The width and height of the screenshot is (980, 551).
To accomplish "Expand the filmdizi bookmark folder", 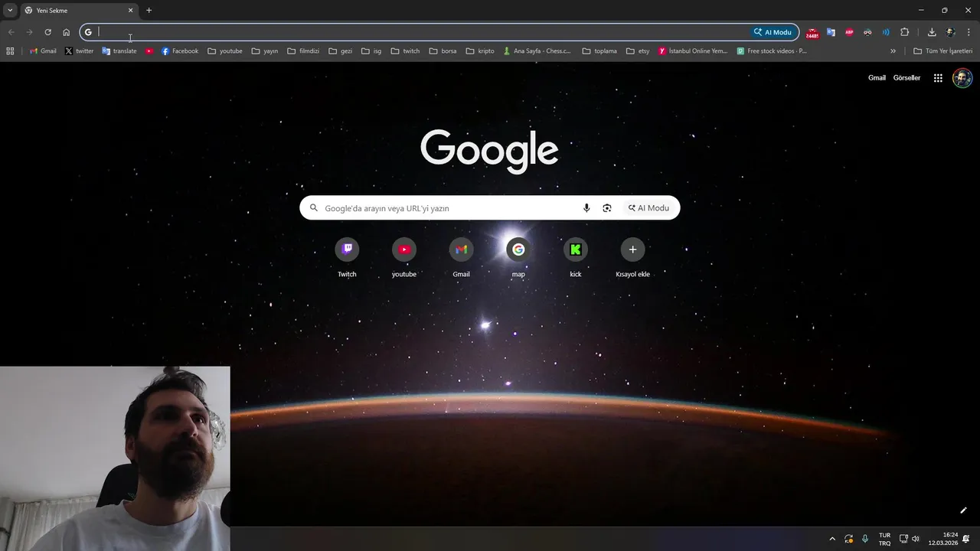I will (303, 51).
